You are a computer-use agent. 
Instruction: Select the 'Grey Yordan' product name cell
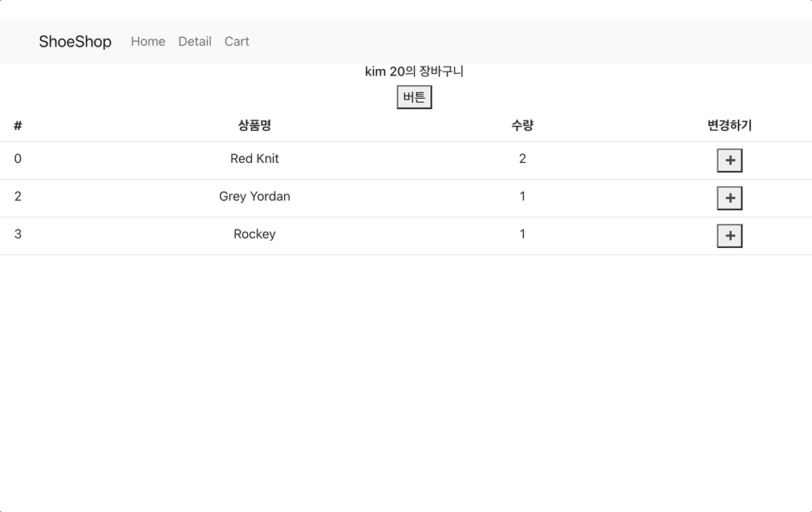point(254,196)
